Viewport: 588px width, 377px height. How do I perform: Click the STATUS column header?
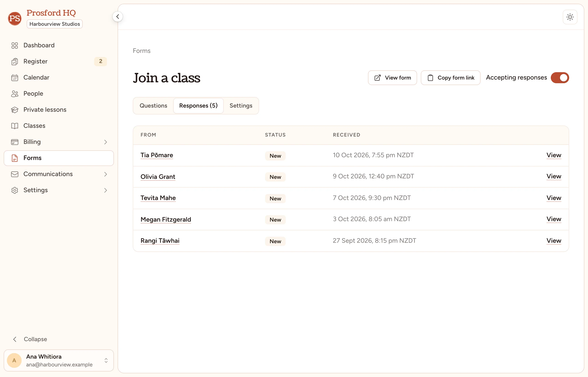pyautogui.click(x=275, y=135)
